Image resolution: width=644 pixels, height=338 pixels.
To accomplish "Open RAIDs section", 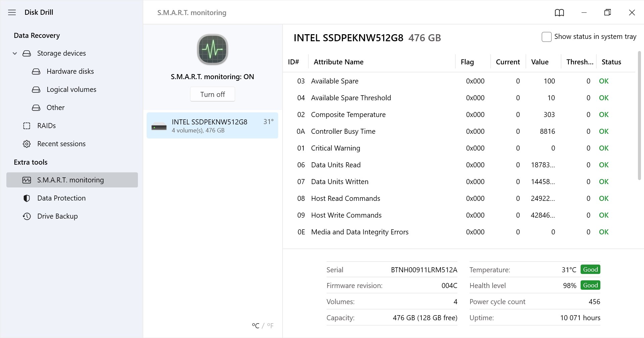I will pos(72,126).
